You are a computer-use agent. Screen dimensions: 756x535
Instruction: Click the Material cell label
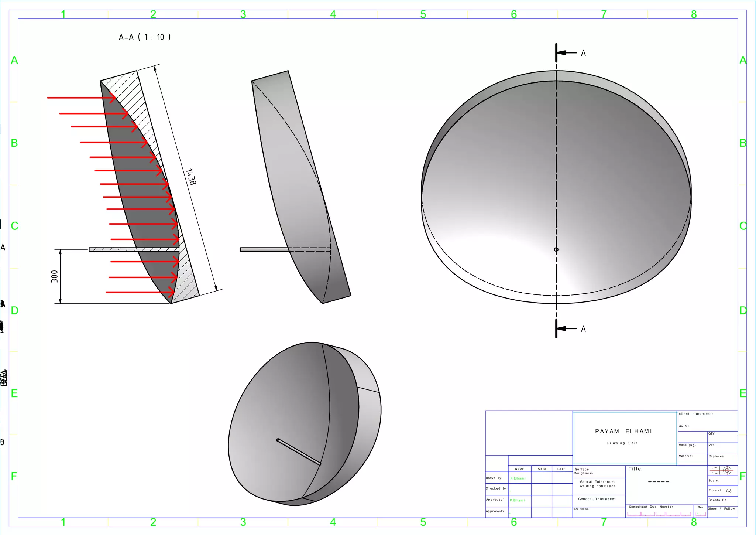(685, 456)
